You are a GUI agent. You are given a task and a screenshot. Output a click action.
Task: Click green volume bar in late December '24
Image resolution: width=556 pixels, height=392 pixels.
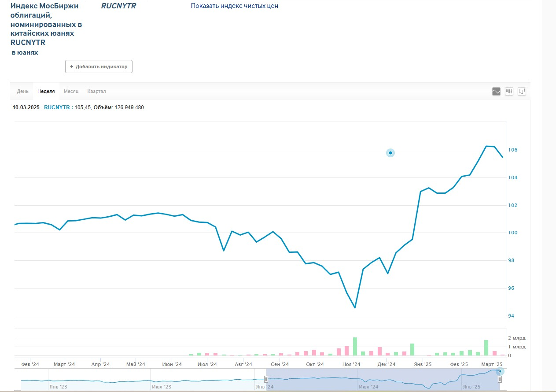[x=412, y=349]
